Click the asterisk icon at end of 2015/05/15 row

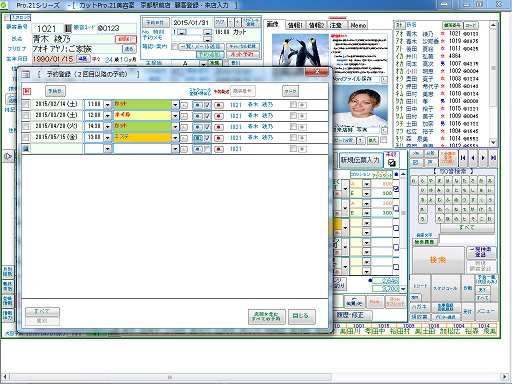tap(302, 138)
